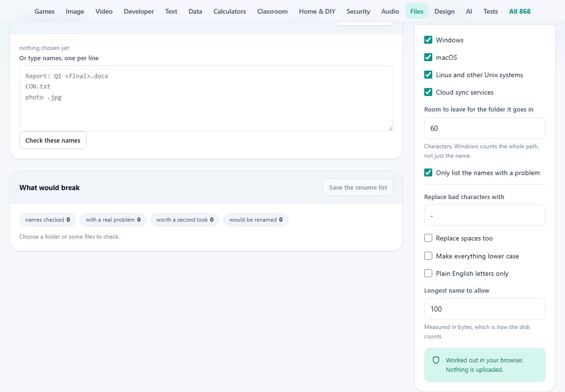The height and width of the screenshot is (392, 565).
Task: Open the Design category
Action: [444, 11]
